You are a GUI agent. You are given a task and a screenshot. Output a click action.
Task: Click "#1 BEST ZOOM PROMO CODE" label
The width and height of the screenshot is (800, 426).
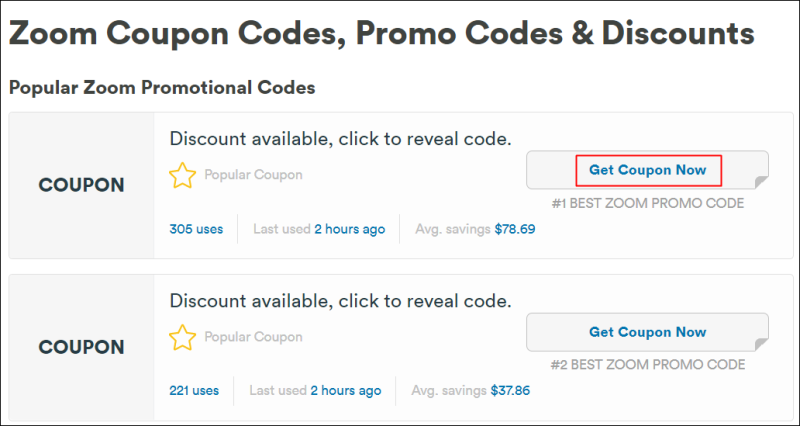[x=647, y=203]
